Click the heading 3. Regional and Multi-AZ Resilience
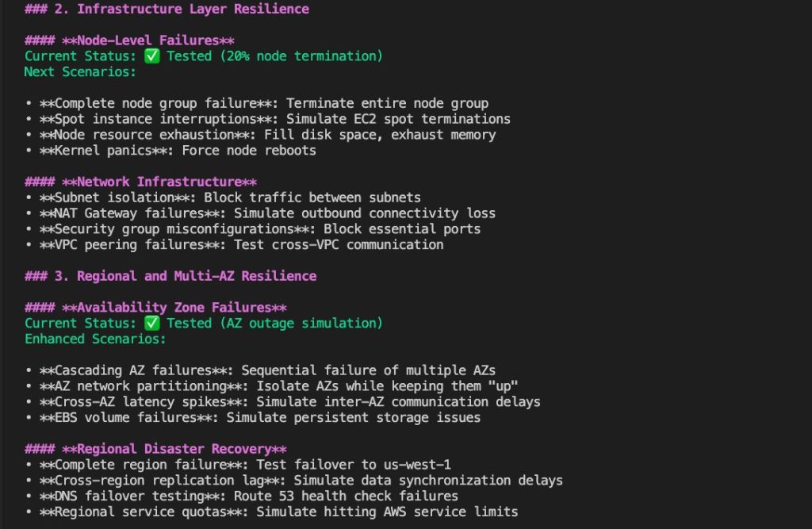812x529 pixels. (x=170, y=276)
